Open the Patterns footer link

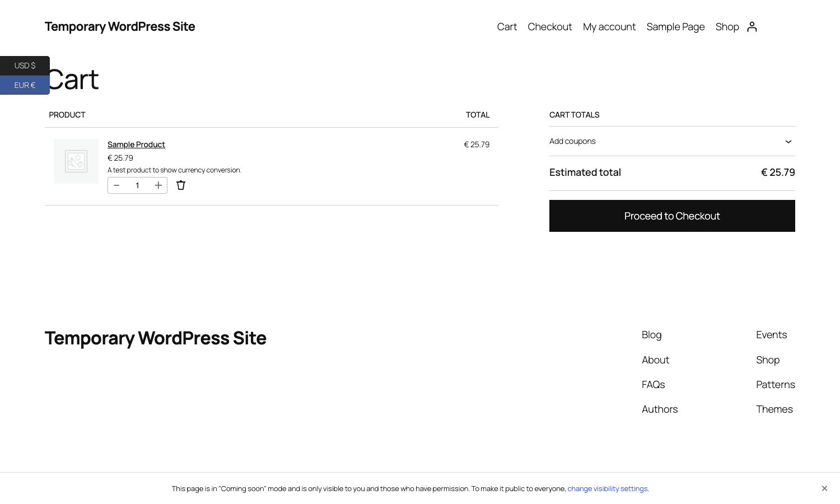pyautogui.click(x=776, y=385)
